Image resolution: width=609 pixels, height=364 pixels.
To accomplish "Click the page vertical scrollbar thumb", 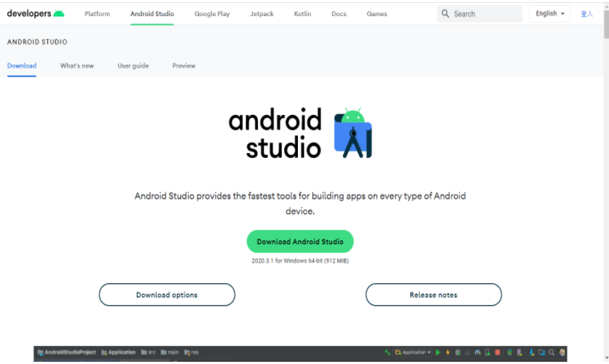I will (x=606, y=24).
